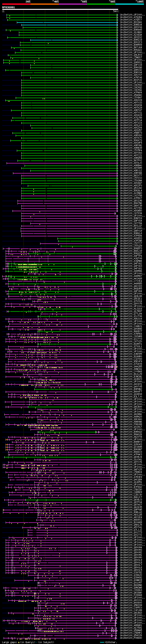Open hit UniRef100_B9I8A1
The height and width of the screenshot is (644, 146).
[131, 22]
